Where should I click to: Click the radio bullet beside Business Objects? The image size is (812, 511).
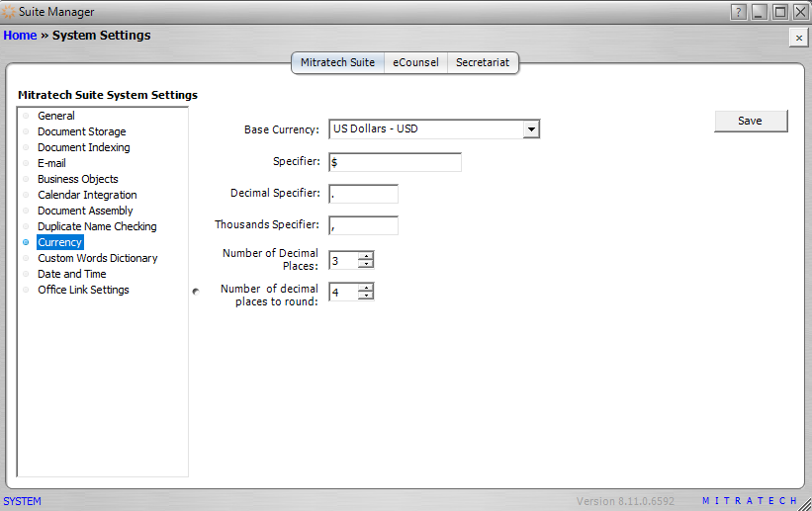tap(26, 179)
